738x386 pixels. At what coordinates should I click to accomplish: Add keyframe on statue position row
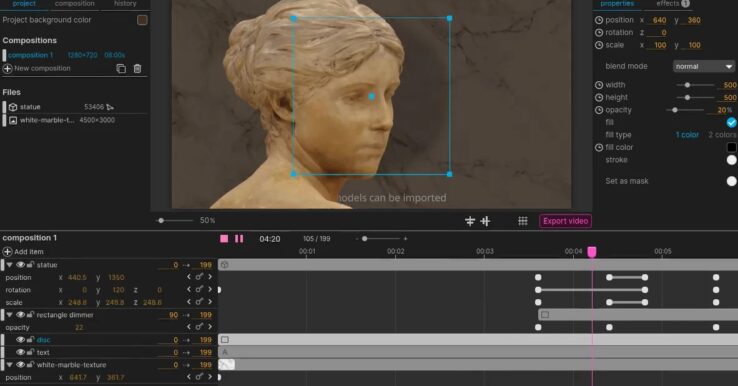199,277
